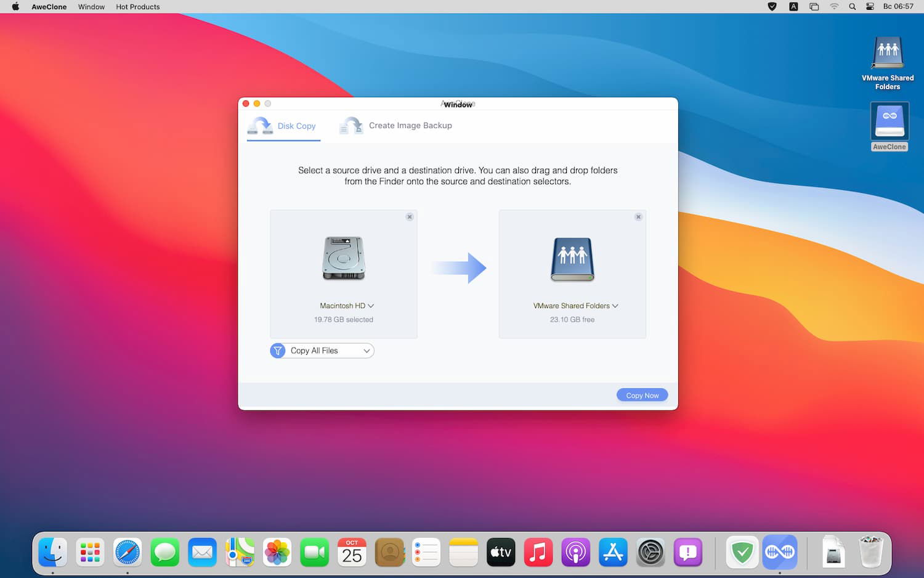
Task: Minimize the AweClone window
Action: click(257, 104)
